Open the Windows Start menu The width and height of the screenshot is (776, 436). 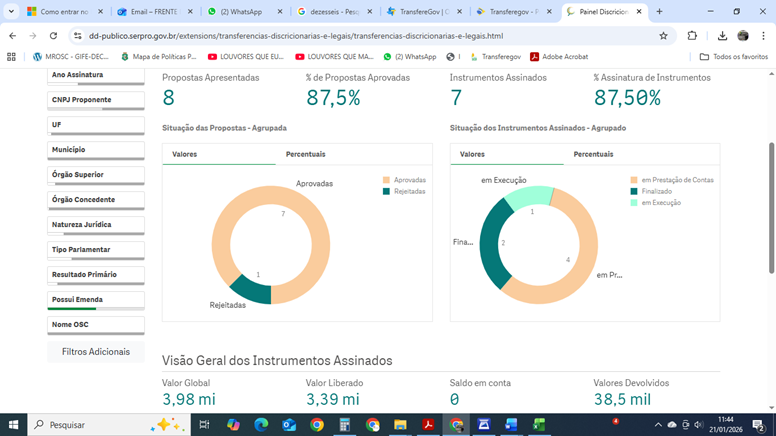pyautogui.click(x=13, y=425)
